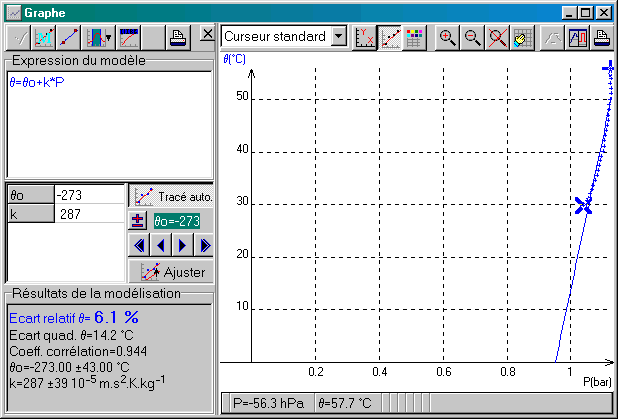Toggle the Tracé auto. button
The image size is (618, 419).
pos(171,196)
